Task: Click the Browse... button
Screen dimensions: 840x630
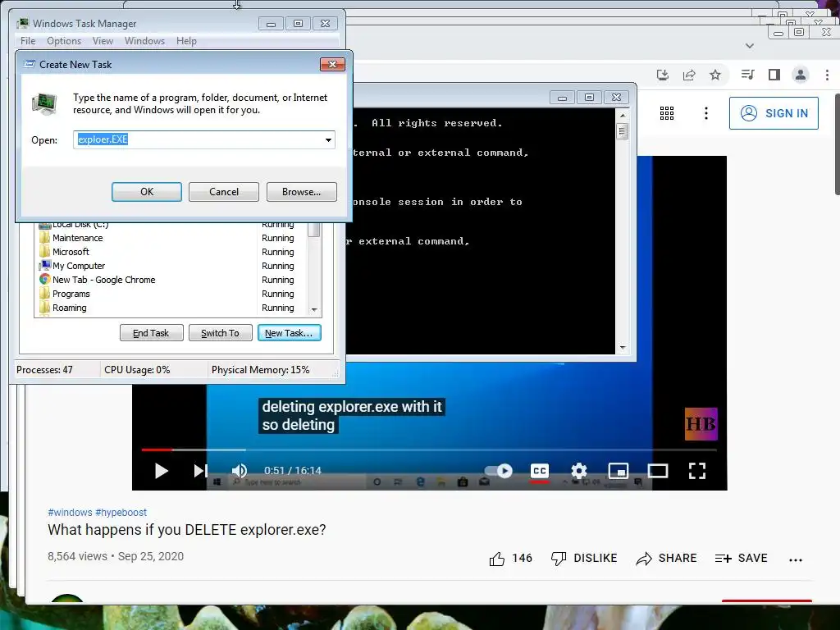Action: pyautogui.click(x=302, y=192)
